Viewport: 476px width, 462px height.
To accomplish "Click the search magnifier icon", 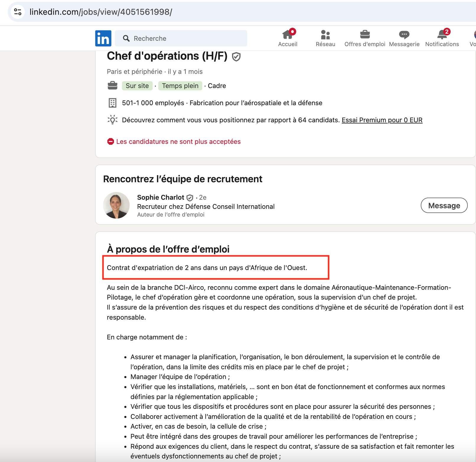I will click(126, 38).
